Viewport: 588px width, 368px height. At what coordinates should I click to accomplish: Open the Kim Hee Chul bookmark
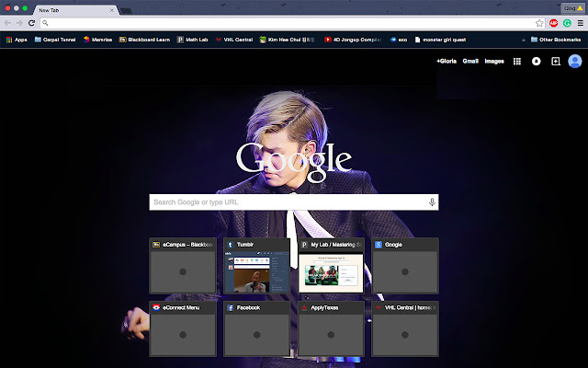click(288, 40)
